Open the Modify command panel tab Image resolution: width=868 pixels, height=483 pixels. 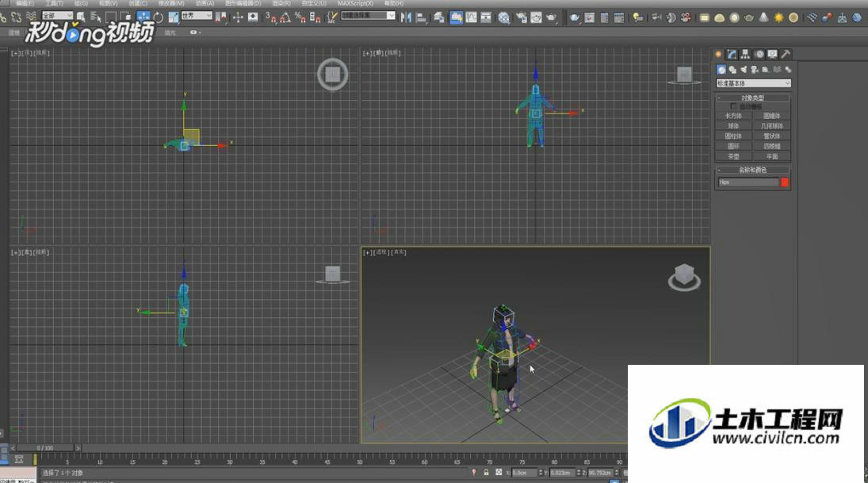pyautogui.click(x=732, y=54)
